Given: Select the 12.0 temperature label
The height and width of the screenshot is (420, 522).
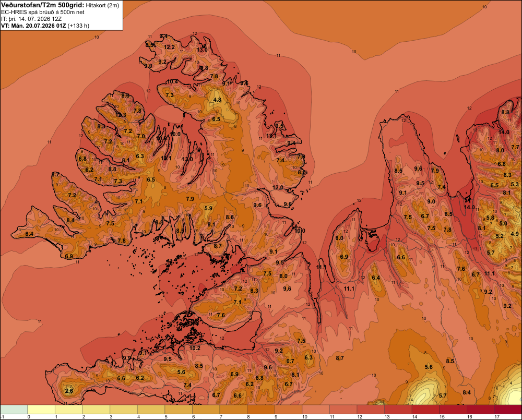Looking at the screenshot, I should pyautogui.click(x=278, y=187).
